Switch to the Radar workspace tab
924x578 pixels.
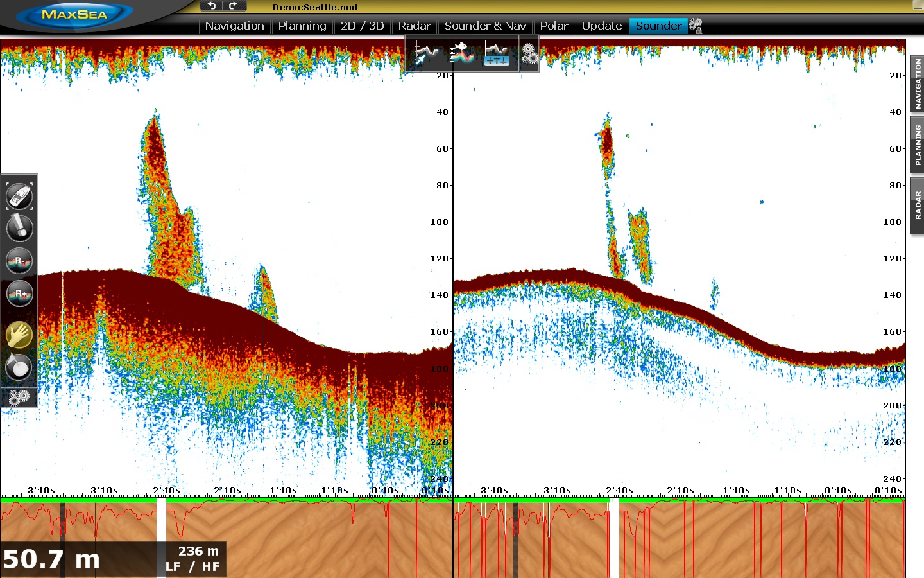(x=415, y=26)
